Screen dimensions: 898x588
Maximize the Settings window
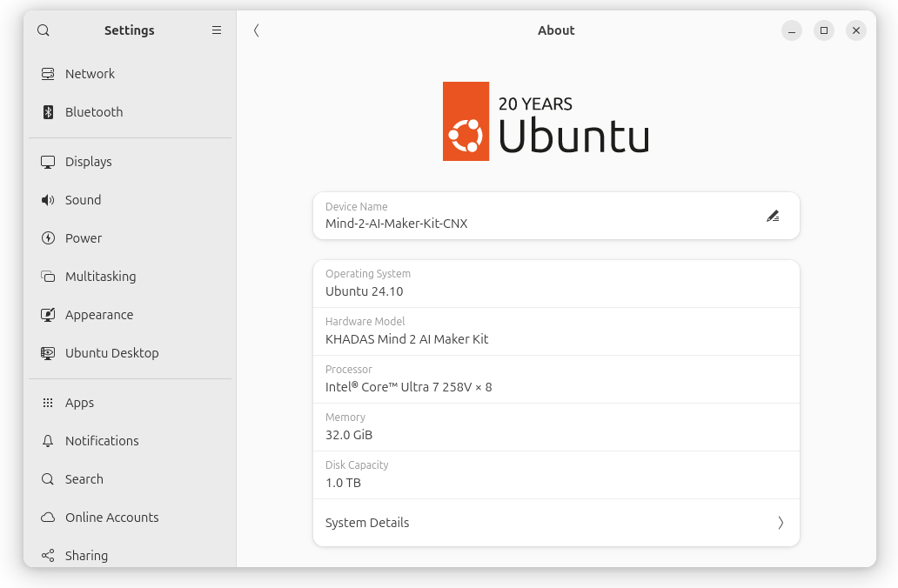(x=824, y=30)
